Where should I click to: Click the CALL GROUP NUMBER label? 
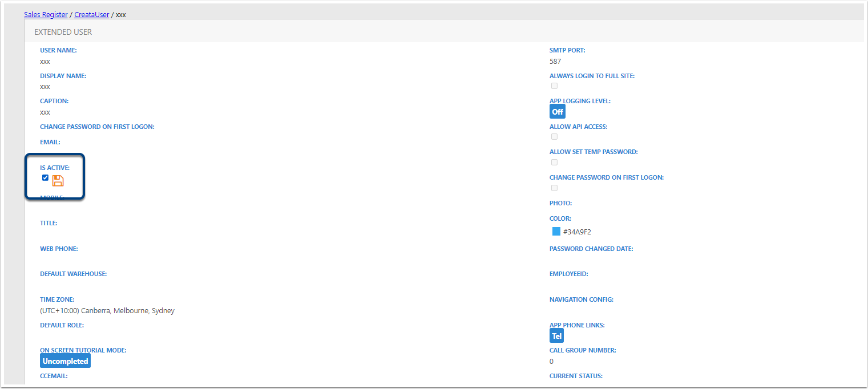[x=583, y=350]
